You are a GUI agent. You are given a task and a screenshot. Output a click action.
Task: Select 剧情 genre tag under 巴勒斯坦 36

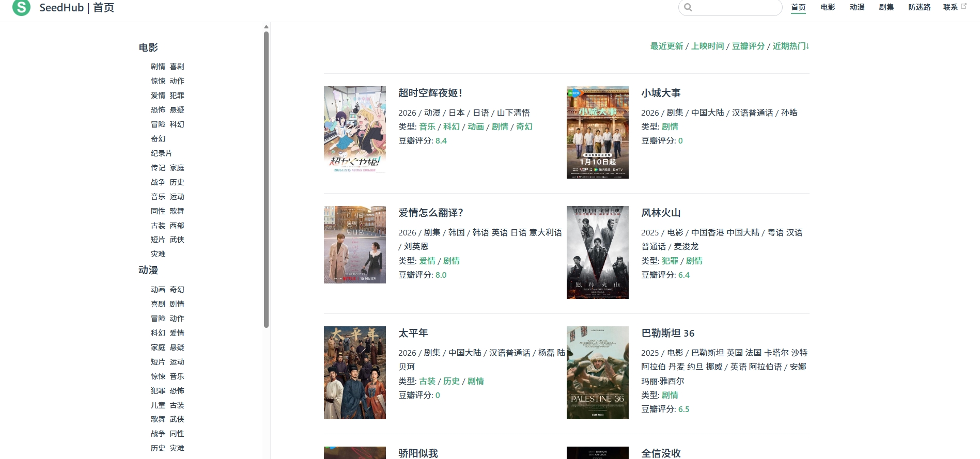(x=670, y=395)
